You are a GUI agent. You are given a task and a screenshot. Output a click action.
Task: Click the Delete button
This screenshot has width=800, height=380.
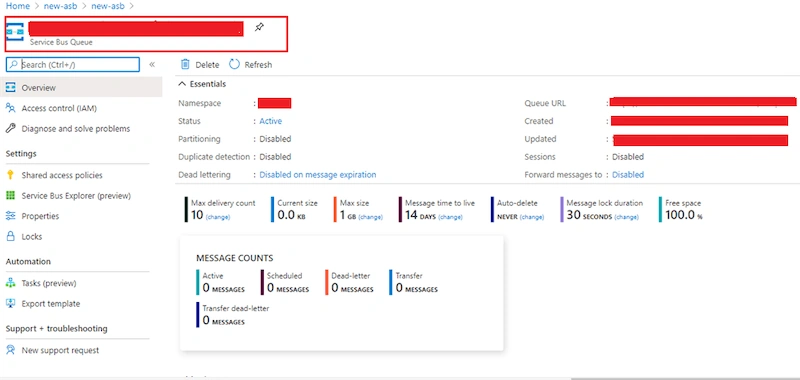200,64
